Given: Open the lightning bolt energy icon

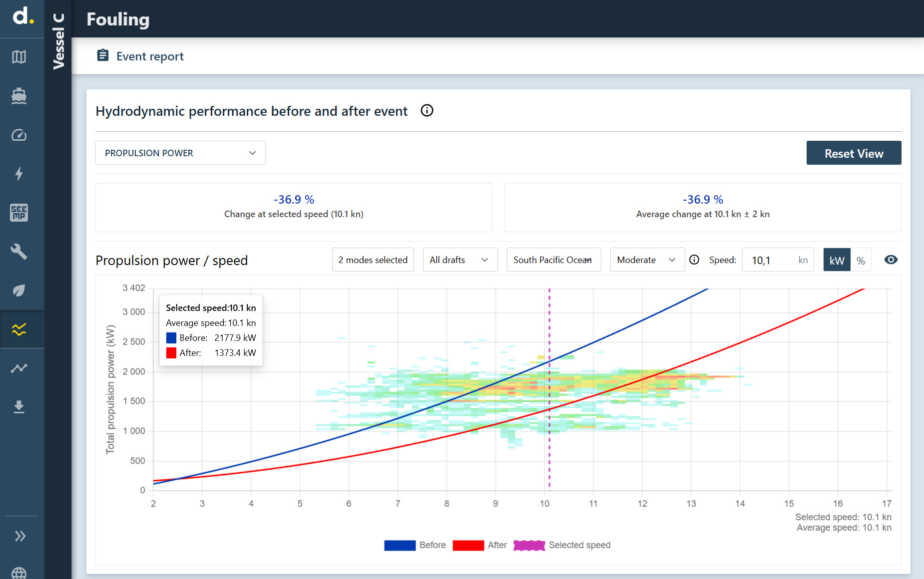Looking at the screenshot, I should 19,174.
